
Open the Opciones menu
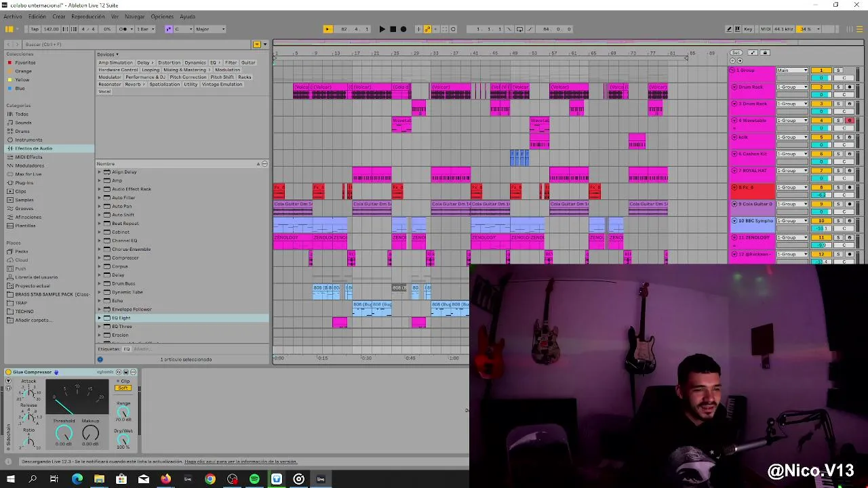162,16
